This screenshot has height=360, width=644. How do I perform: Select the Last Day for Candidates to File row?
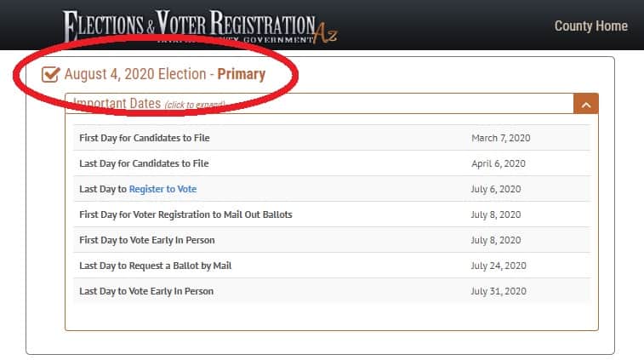coord(332,163)
